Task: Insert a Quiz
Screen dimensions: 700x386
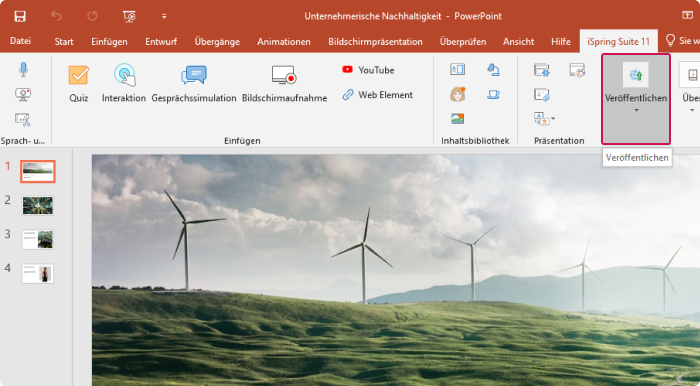Action: click(79, 84)
